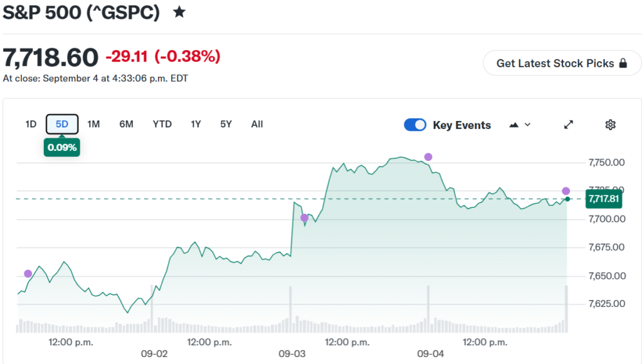Image resolution: width=642 pixels, height=364 pixels.
Task: Expand chart to full screen arrows icon
Action: [568, 125]
